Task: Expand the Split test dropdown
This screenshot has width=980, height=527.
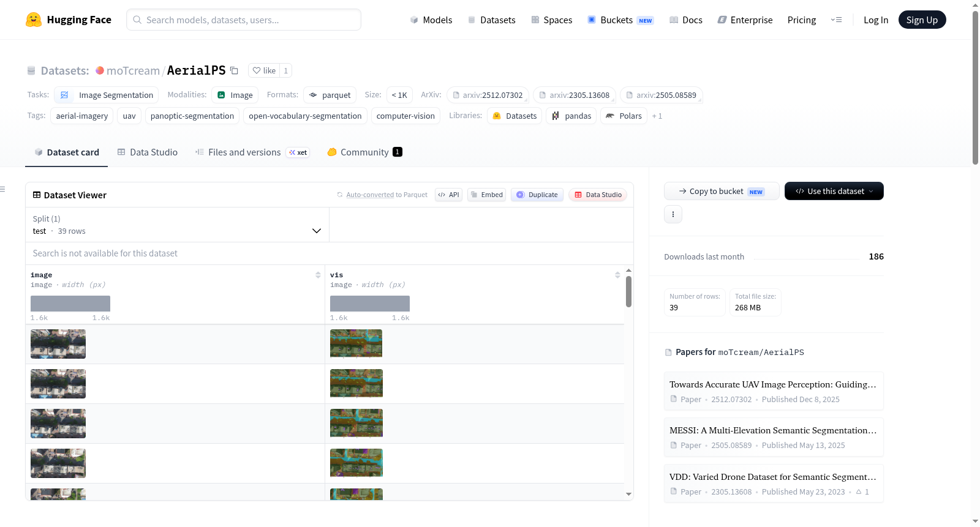Action: click(177, 225)
